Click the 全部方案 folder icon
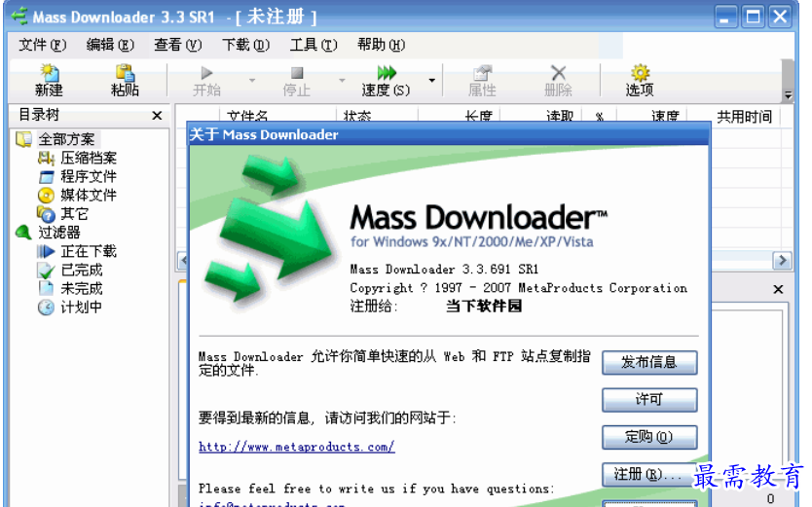The height and width of the screenshot is (507, 812). (x=23, y=139)
